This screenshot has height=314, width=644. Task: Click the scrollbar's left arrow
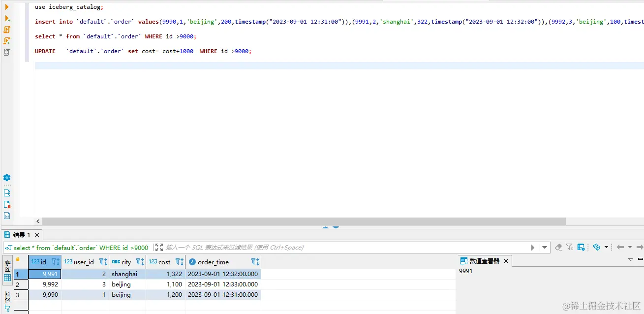point(38,221)
